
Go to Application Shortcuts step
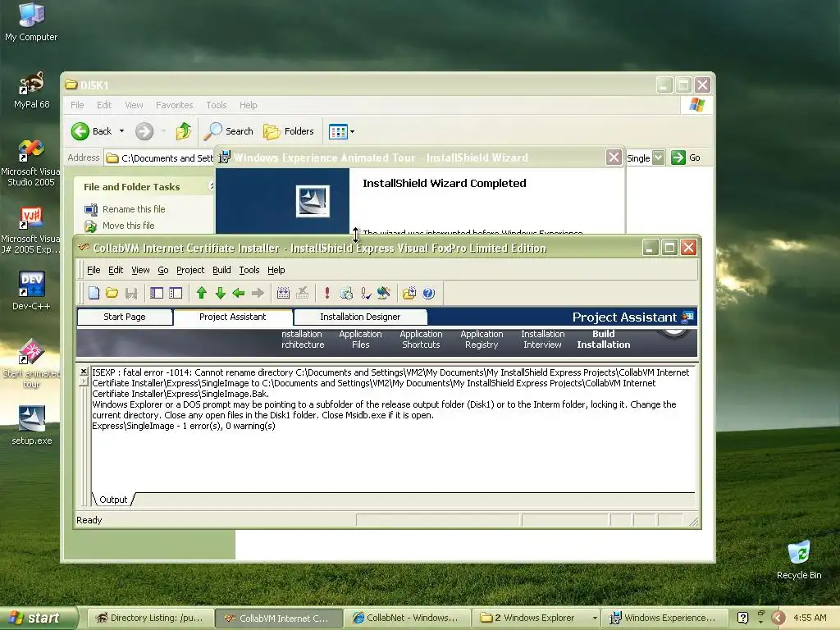(421, 339)
